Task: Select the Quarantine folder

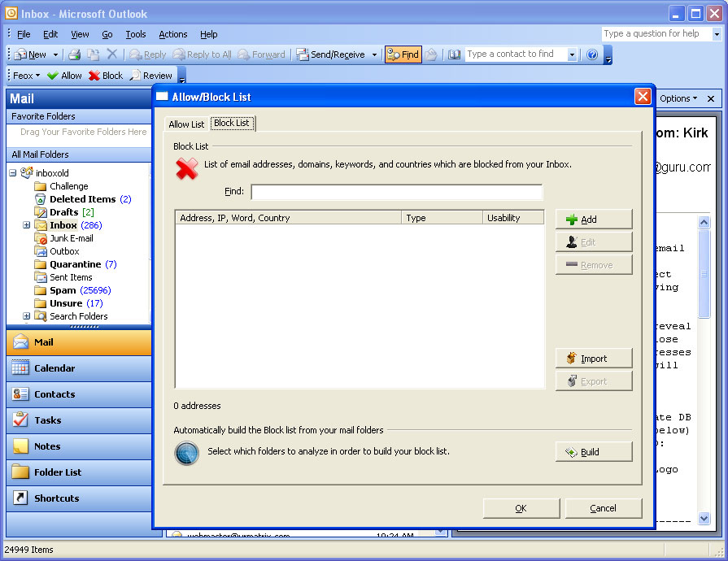Action: 75,264
